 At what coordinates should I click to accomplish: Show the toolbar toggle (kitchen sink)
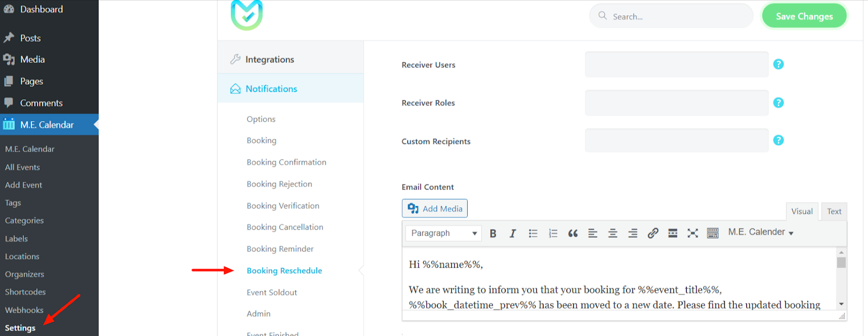click(x=713, y=233)
